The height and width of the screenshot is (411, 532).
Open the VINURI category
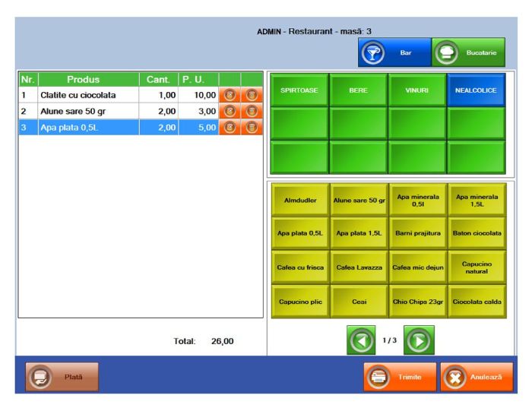[x=417, y=90]
